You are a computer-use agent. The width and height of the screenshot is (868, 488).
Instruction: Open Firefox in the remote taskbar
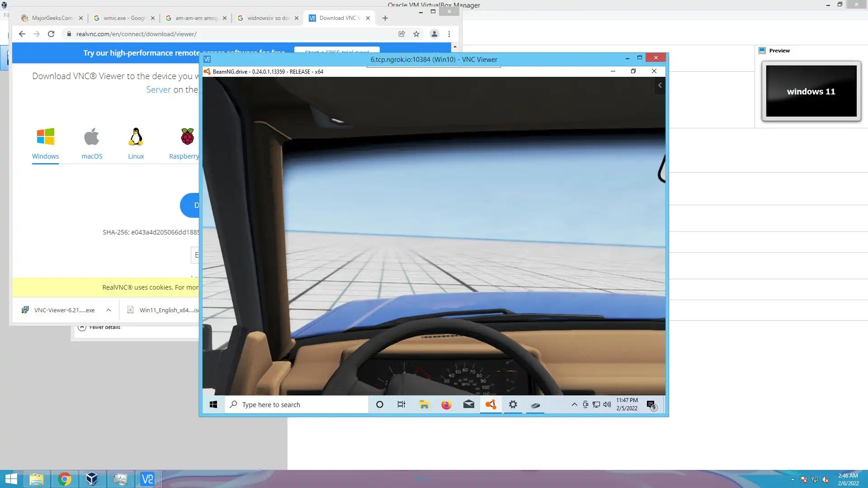click(446, 404)
